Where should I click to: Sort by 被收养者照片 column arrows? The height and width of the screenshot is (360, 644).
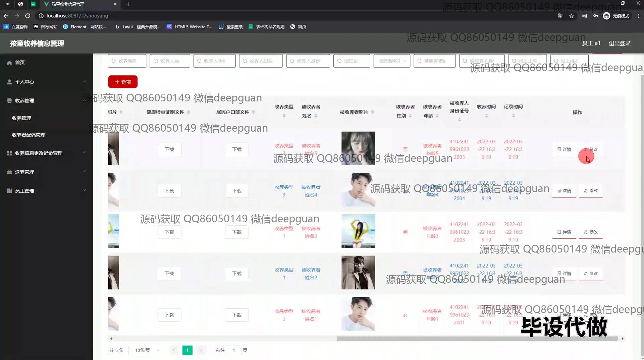[x=373, y=112]
